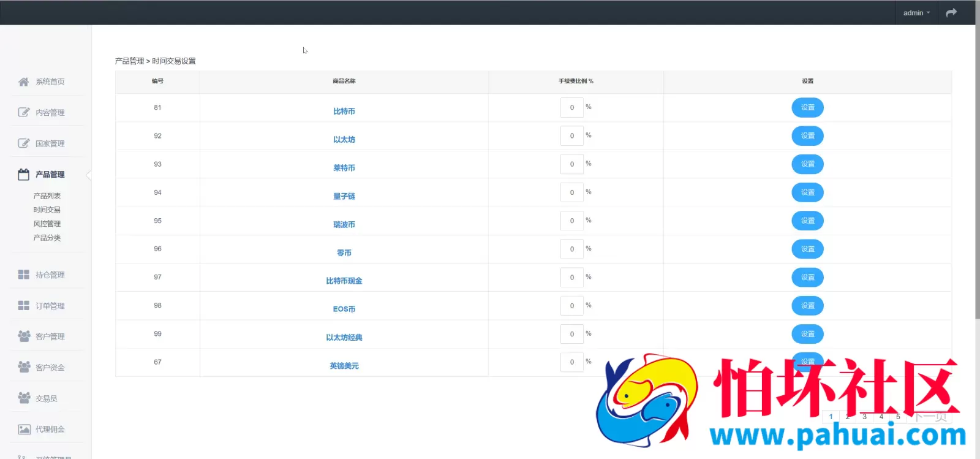Click the grid icon beside 持仓管理

(x=23, y=275)
